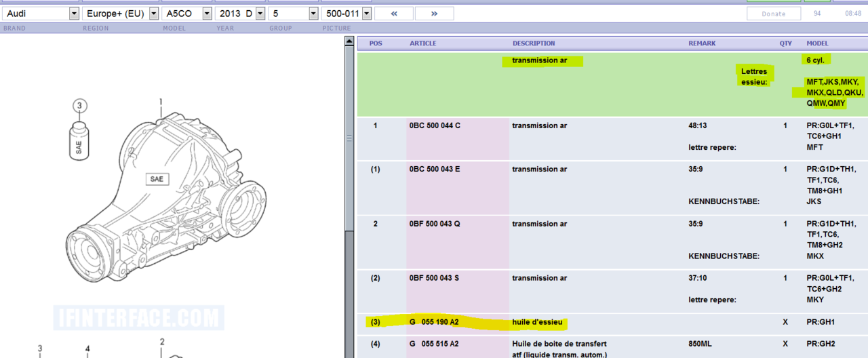Go to previous picture with double-left arrow

[393, 14]
